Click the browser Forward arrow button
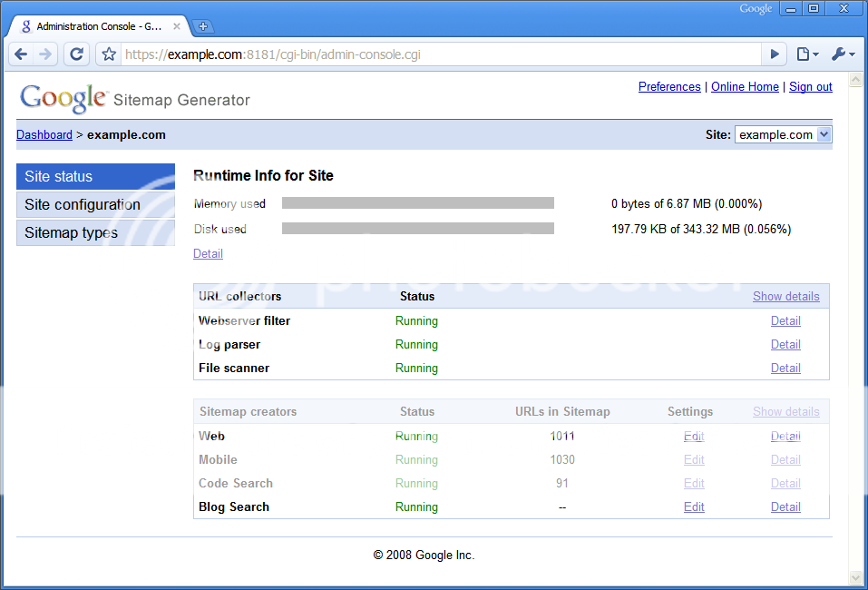 coord(45,54)
